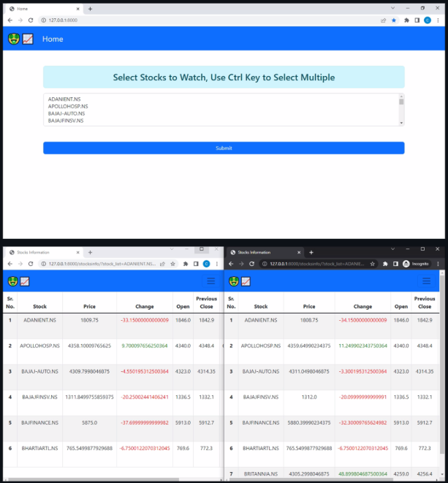The image size is (448, 483).
Task: Click money-face emoji logo in Home navbar
Action: click(14, 39)
